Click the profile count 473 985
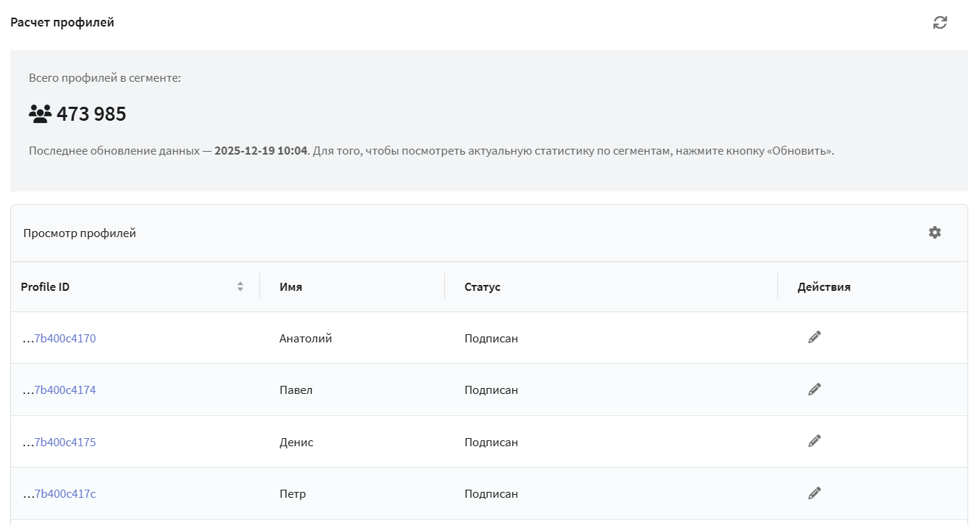This screenshot has width=980, height=525. coord(91,114)
